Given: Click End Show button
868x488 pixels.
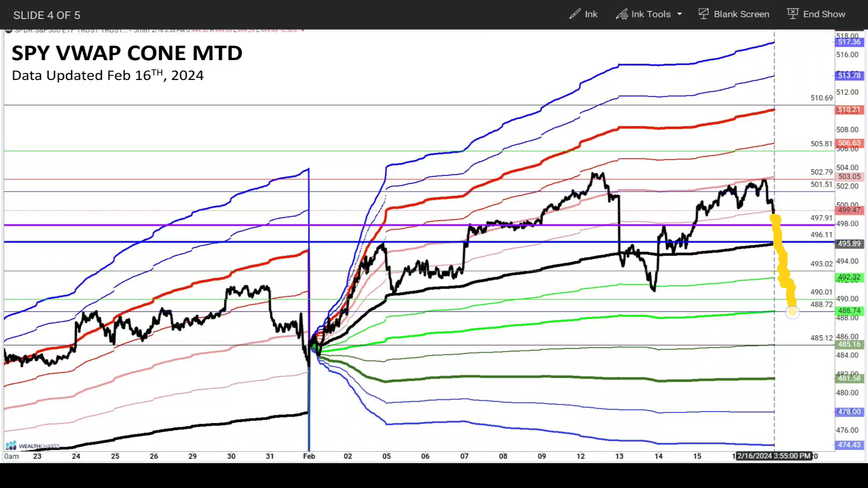Looking at the screenshot, I should coord(816,14).
